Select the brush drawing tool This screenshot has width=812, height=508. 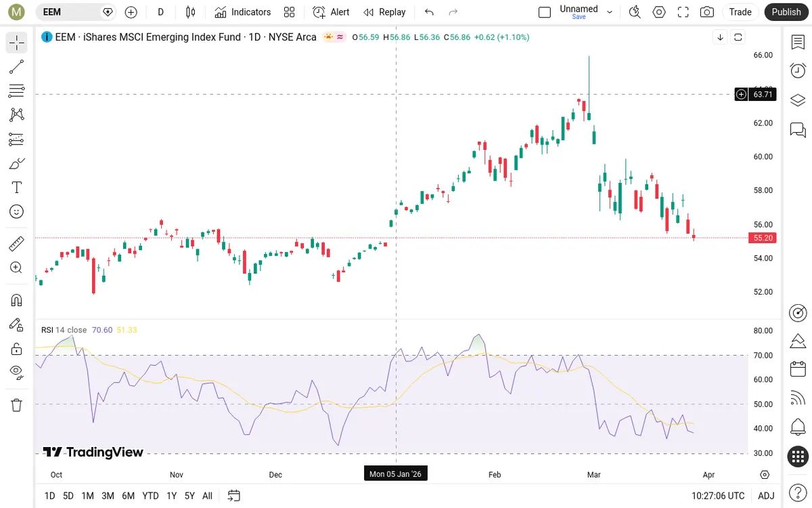point(17,163)
